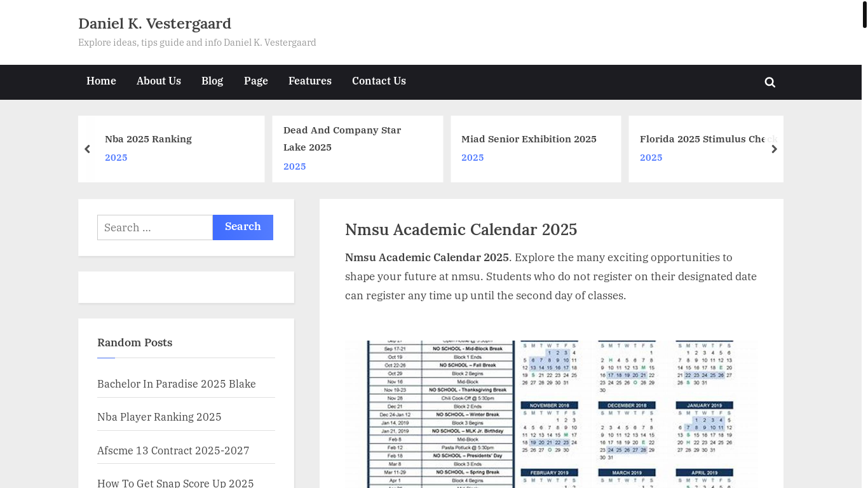Click 2025 category under Florida Stimulus Check
Viewport: 868px width, 488px height.
coord(651,158)
